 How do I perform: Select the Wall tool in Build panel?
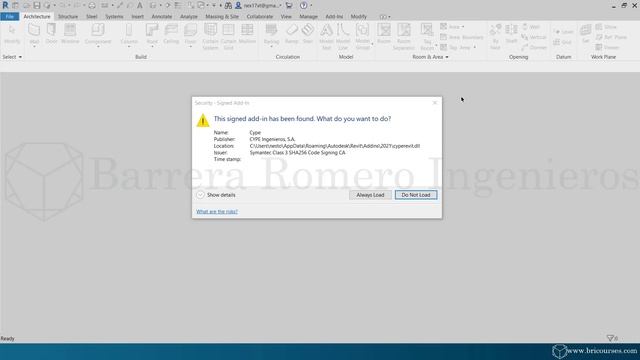click(x=34, y=35)
